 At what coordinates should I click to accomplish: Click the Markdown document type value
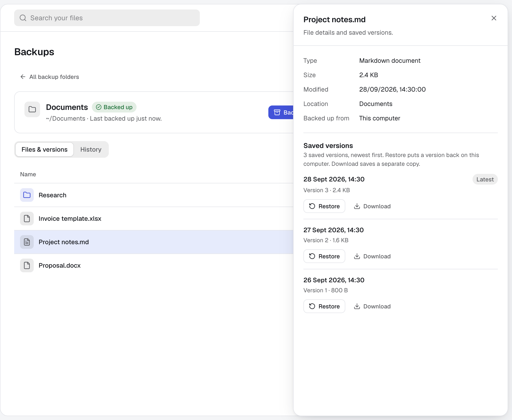pyautogui.click(x=390, y=61)
